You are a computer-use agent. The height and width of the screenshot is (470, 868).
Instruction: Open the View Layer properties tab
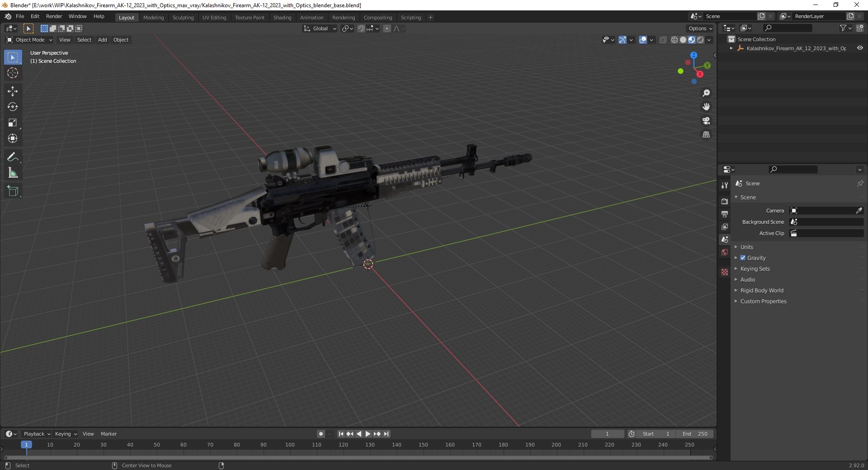pyautogui.click(x=725, y=226)
